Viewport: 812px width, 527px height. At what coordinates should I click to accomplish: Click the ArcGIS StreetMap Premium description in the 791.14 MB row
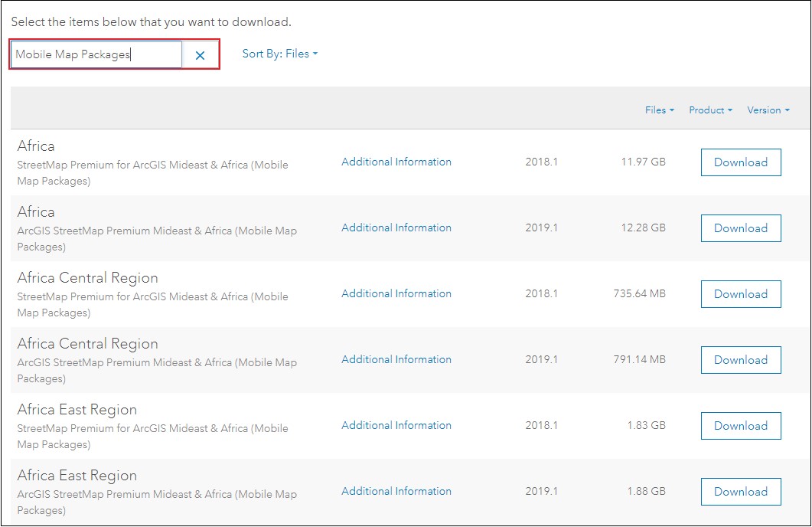tap(157, 370)
